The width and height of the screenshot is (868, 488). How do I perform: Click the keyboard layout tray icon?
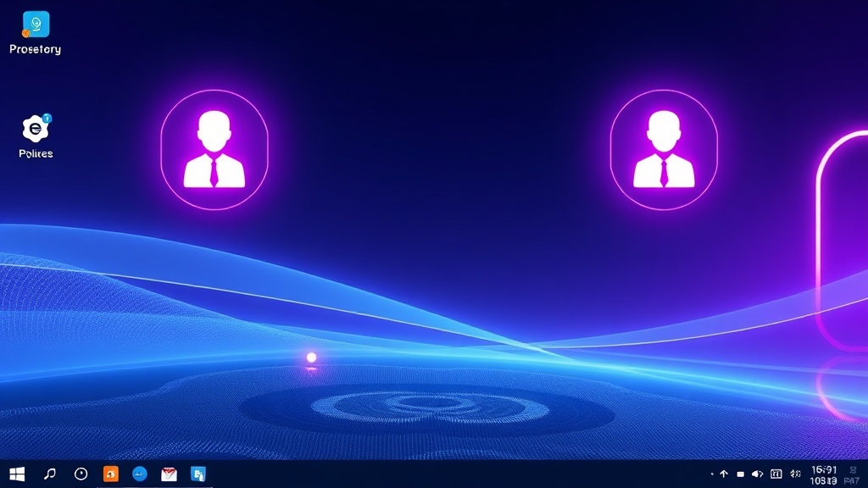tap(776, 474)
